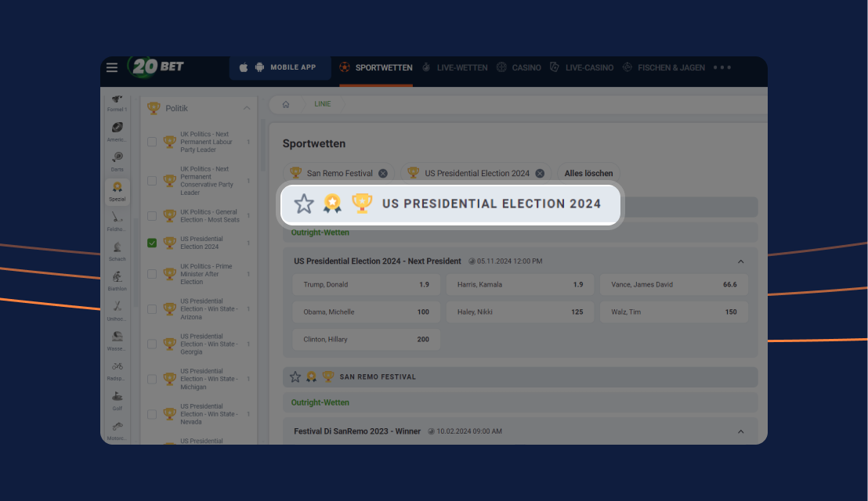This screenshot has height=501, width=868.
Task: Favorite US Presidential Election 2024 with star
Action: (304, 204)
